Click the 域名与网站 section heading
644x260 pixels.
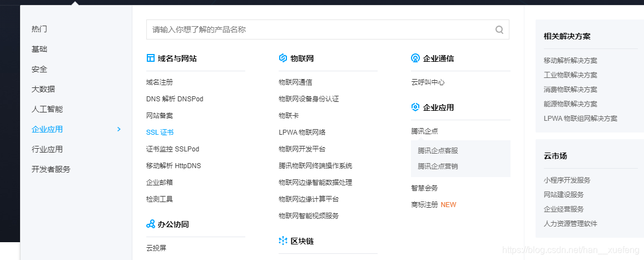coord(177,58)
